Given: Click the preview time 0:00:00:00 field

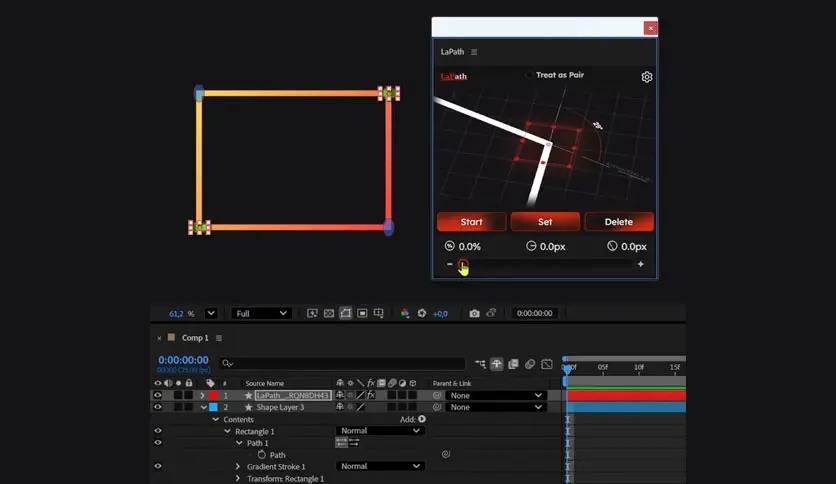Looking at the screenshot, I should (534, 313).
